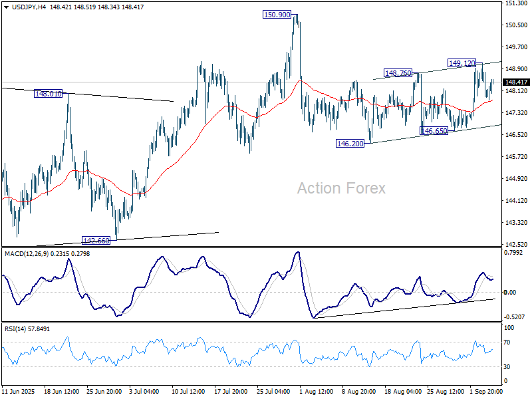This screenshot has height=399, width=532.
Task: Select the 25 Jun 20:00 time label
Action: tap(104, 392)
